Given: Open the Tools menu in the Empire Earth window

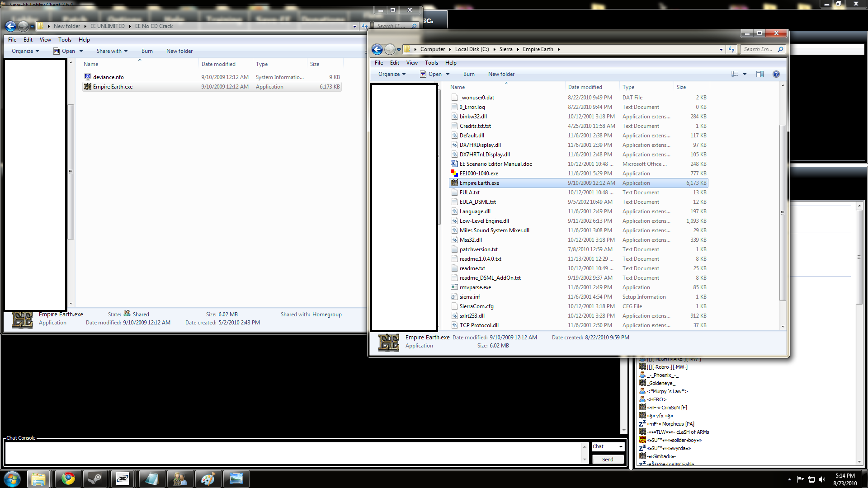Looking at the screenshot, I should pyautogui.click(x=431, y=63).
